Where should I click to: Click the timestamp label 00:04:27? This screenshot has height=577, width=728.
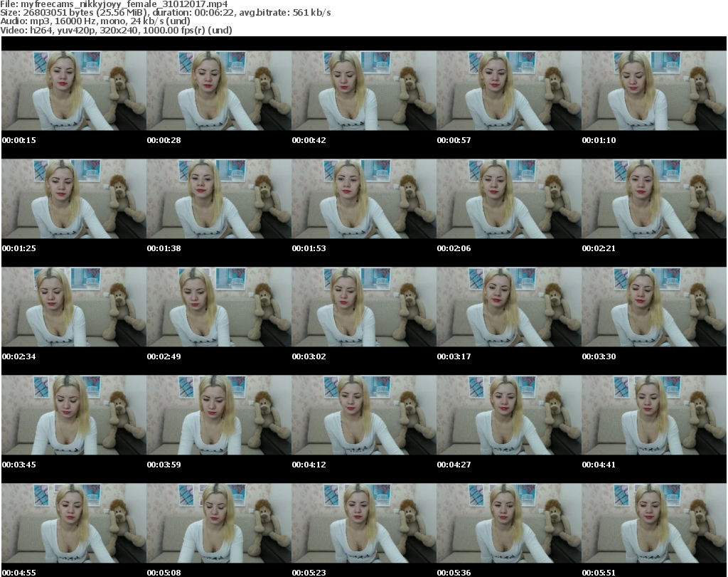[454, 465]
